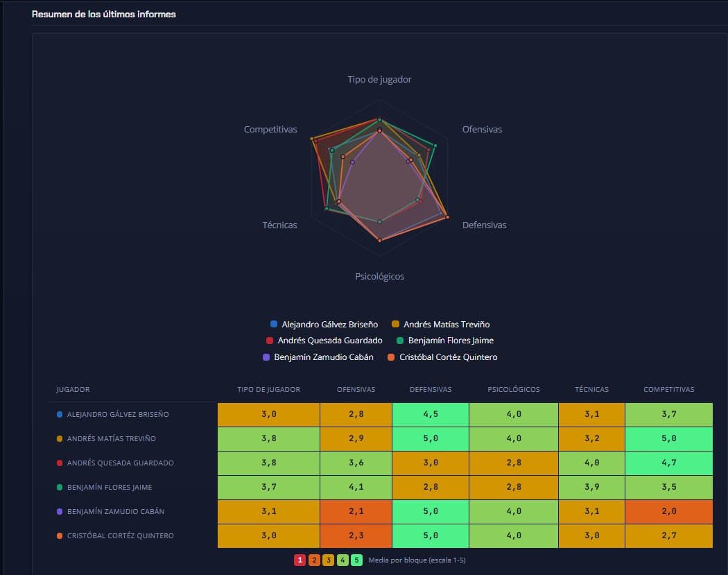Toggle Alejandro Gálvez Briseño legend entry
The height and width of the screenshot is (575, 728).
click(324, 324)
